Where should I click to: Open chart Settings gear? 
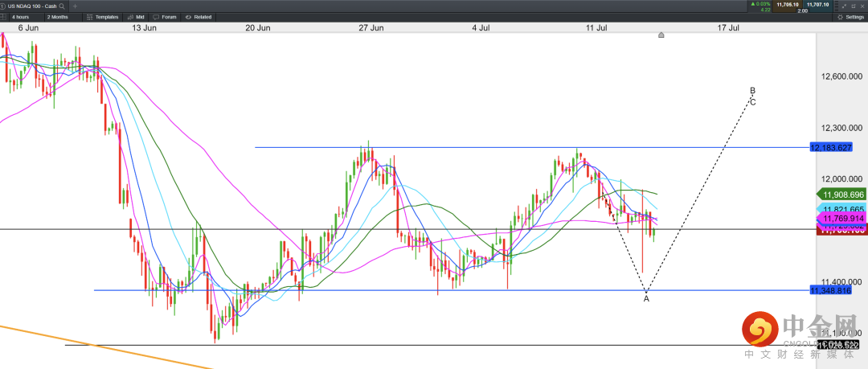point(850,17)
